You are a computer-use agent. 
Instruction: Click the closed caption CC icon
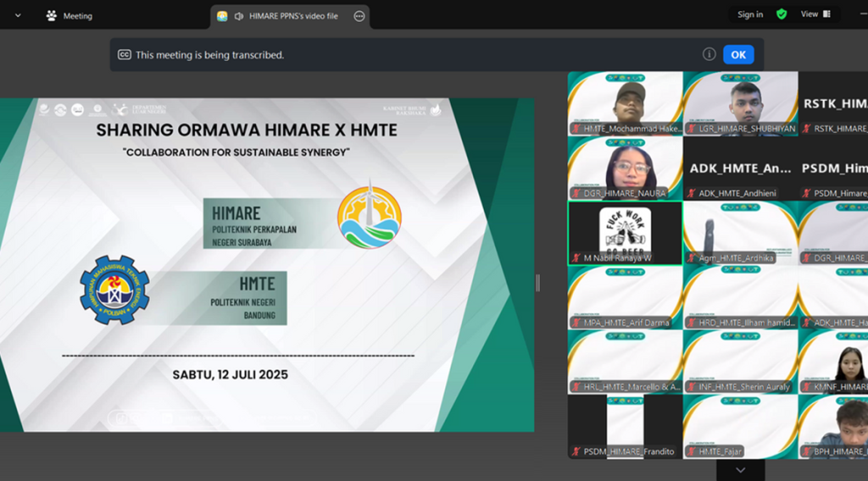coord(124,54)
